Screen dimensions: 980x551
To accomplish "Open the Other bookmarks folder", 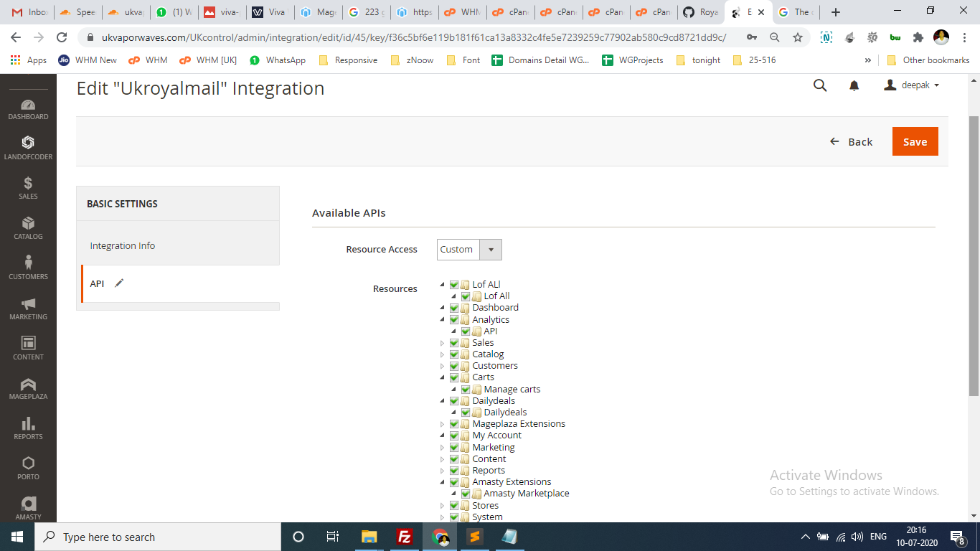I will click(928, 60).
